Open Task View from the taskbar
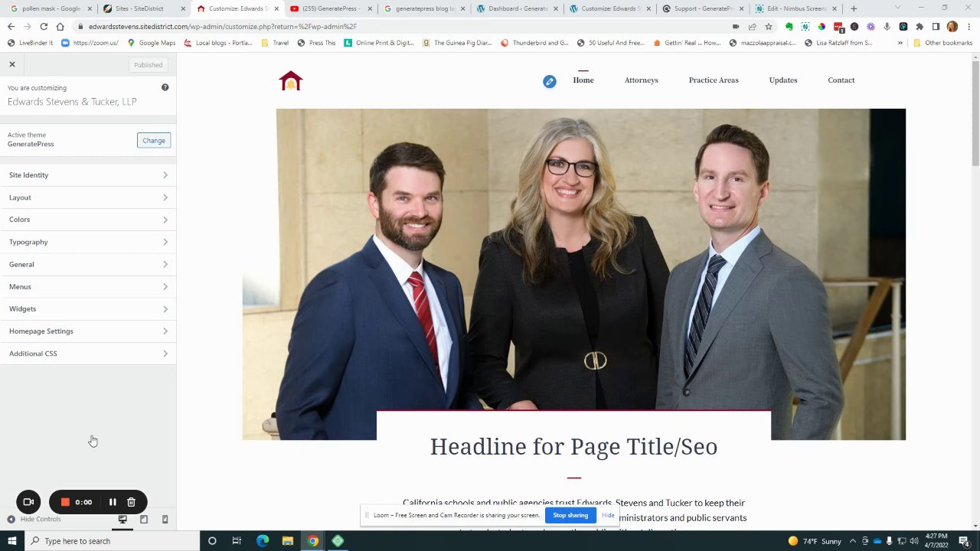 pyautogui.click(x=237, y=541)
